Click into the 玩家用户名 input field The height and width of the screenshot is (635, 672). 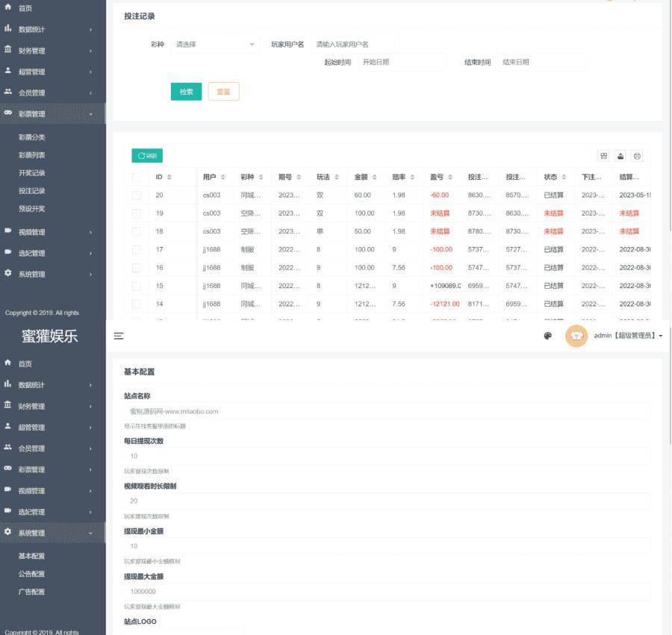tap(355, 45)
